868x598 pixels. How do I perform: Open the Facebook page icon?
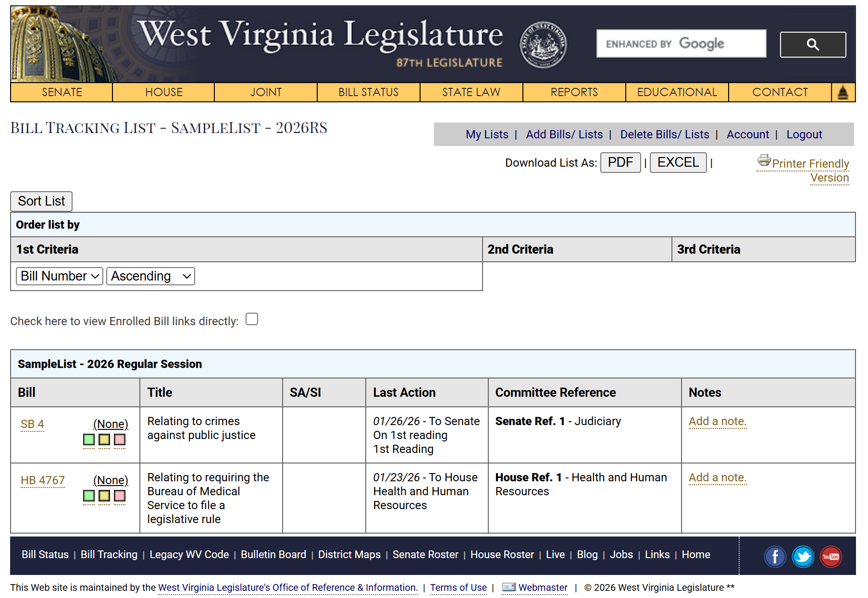(775, 557)
